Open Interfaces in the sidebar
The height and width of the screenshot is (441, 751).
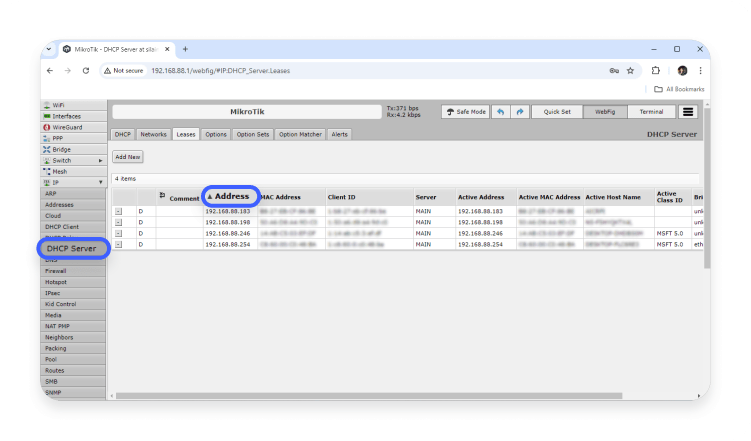coord(73,116)
